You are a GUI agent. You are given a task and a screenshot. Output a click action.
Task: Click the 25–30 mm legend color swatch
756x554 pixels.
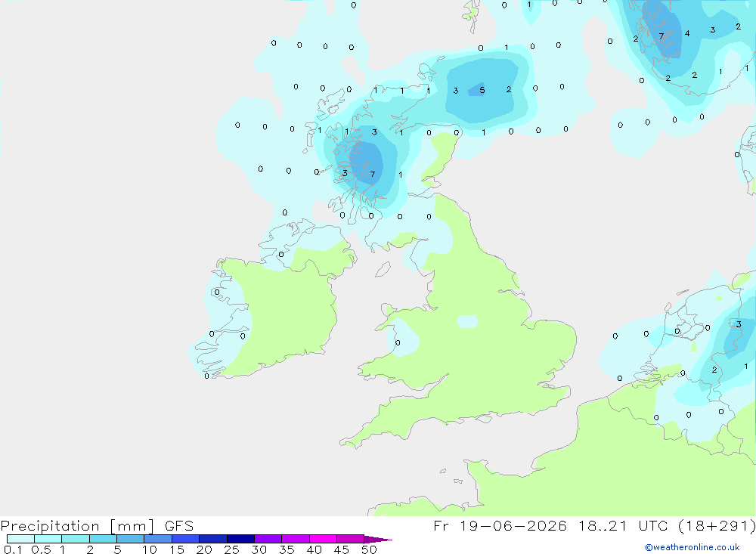240,539
